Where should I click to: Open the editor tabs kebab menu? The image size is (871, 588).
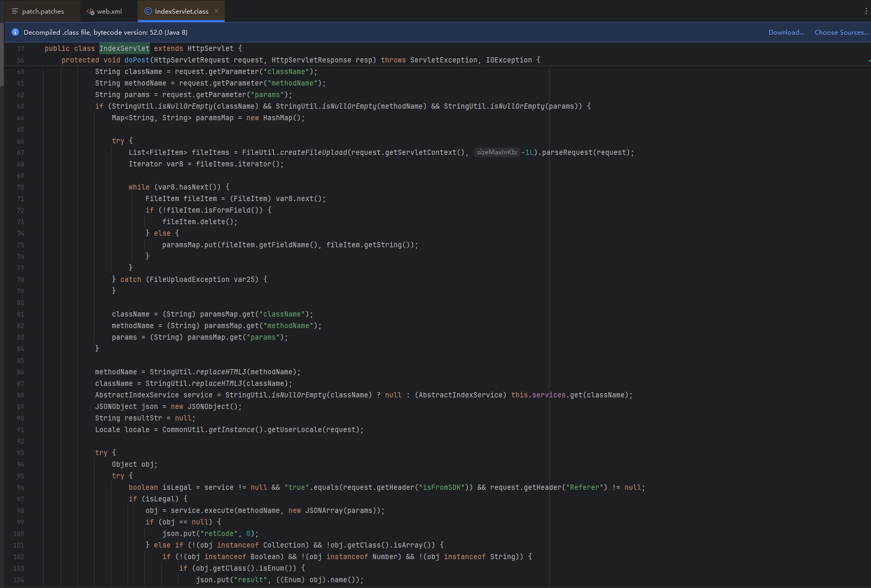866,11
